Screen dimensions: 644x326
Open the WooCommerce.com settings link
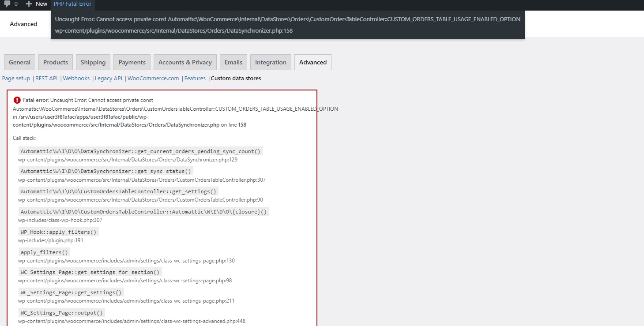153,78
